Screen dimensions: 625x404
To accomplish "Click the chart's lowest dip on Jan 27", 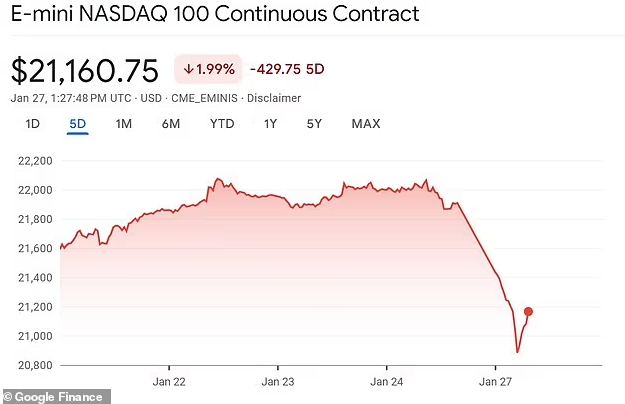I will pos(517,352).
